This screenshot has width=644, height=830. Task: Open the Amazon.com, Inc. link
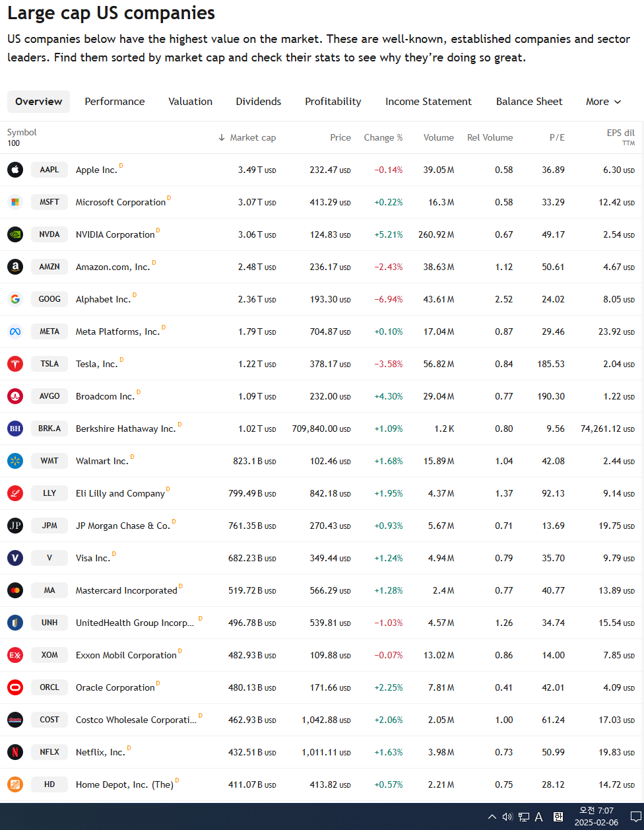[113, 267]
